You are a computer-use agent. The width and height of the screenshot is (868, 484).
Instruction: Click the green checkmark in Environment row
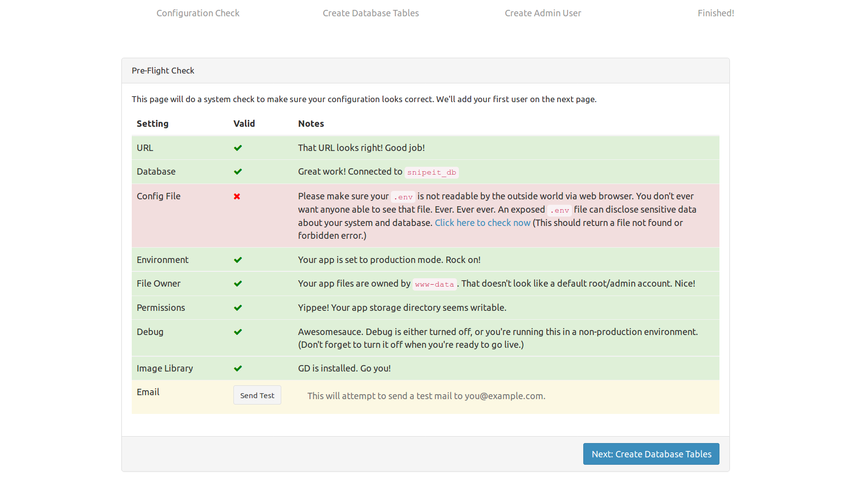point(238,260)
